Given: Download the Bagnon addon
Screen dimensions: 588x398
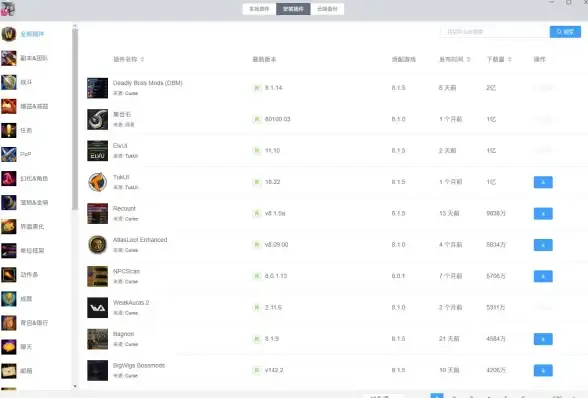Looking at the screenshot, I should pos(543,339).
